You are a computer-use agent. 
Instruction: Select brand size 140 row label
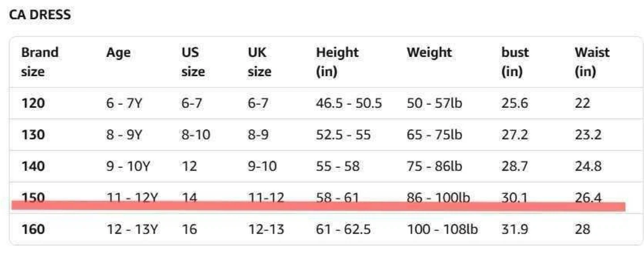coord(33,166)
